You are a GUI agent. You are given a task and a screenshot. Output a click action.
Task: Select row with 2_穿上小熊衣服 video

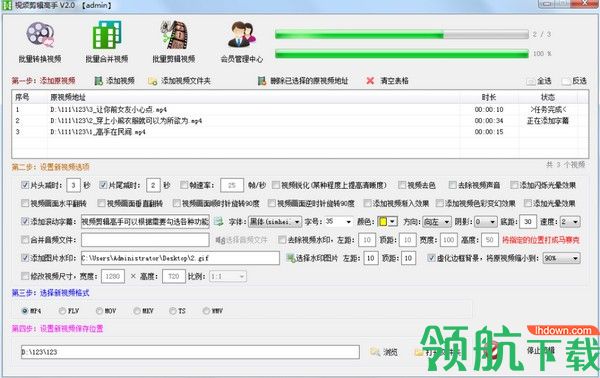(x=300, y=121)
